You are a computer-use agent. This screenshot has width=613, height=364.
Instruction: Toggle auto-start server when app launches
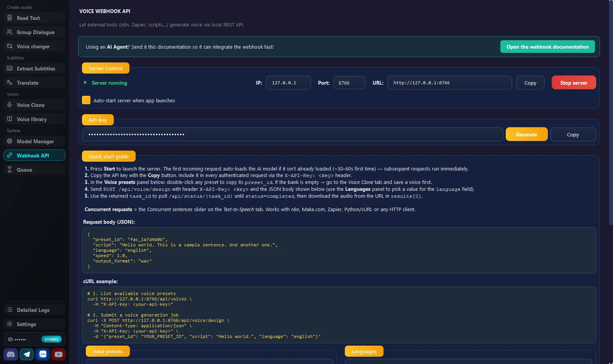86,100
